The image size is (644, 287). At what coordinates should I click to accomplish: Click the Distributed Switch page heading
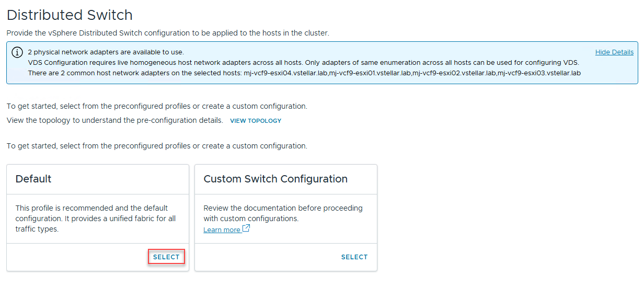click(70, 15)
